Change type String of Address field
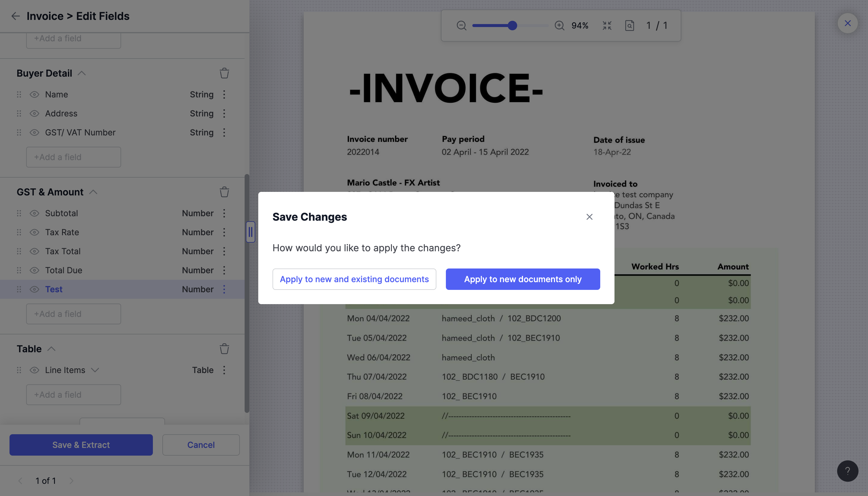The image size is (868, 496). (x=202, y=113)
